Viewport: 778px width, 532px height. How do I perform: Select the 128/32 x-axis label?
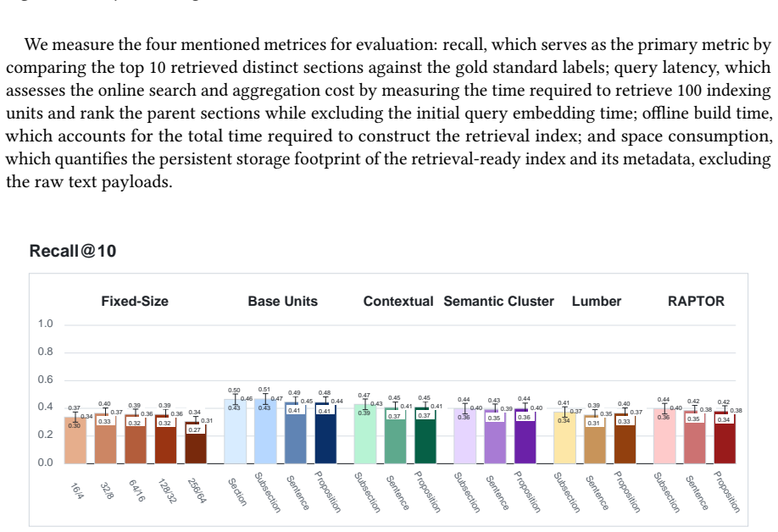pos(167,490)
